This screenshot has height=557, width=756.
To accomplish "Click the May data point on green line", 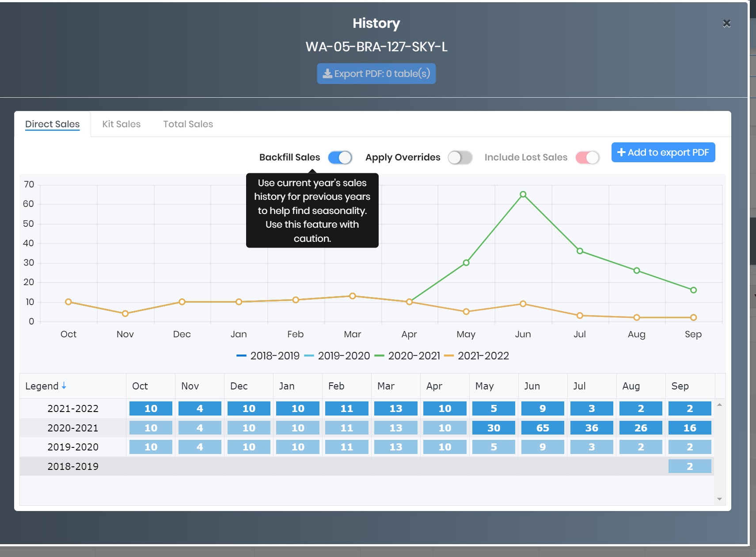I will coord(466,263).
